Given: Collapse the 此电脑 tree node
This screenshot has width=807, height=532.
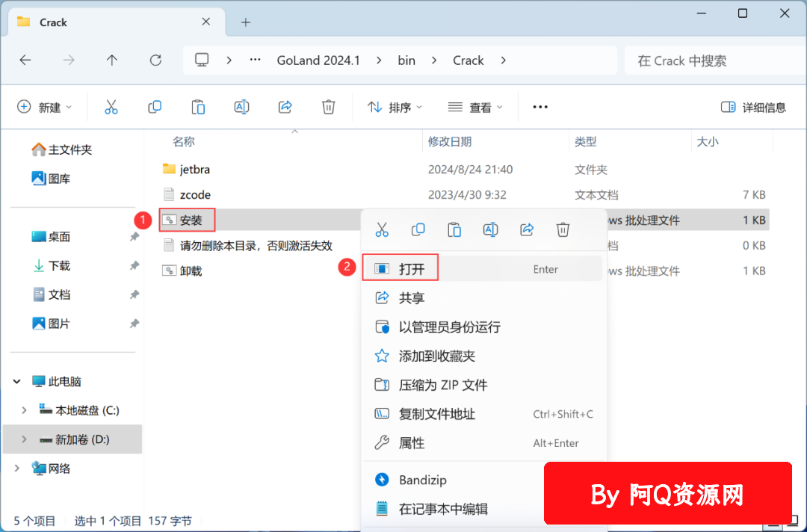Looking at the screenshot, I should pyautogui.click(x=17, y=381).
